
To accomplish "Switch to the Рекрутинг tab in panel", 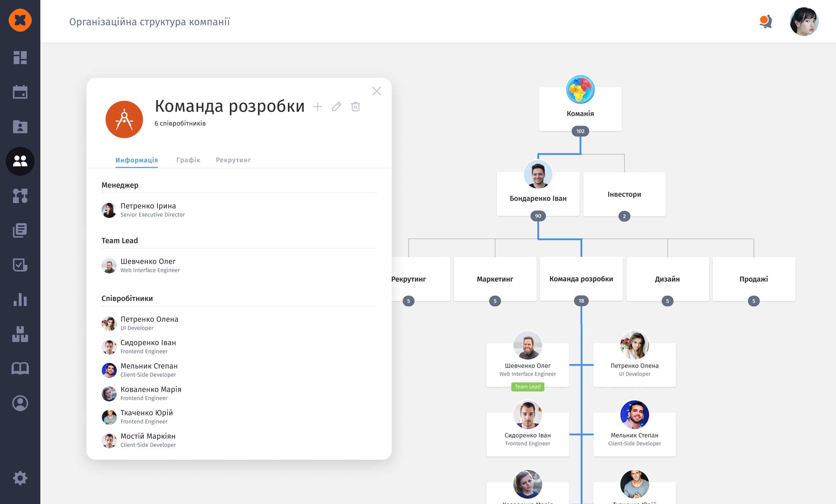I will (x=233, y=160).
